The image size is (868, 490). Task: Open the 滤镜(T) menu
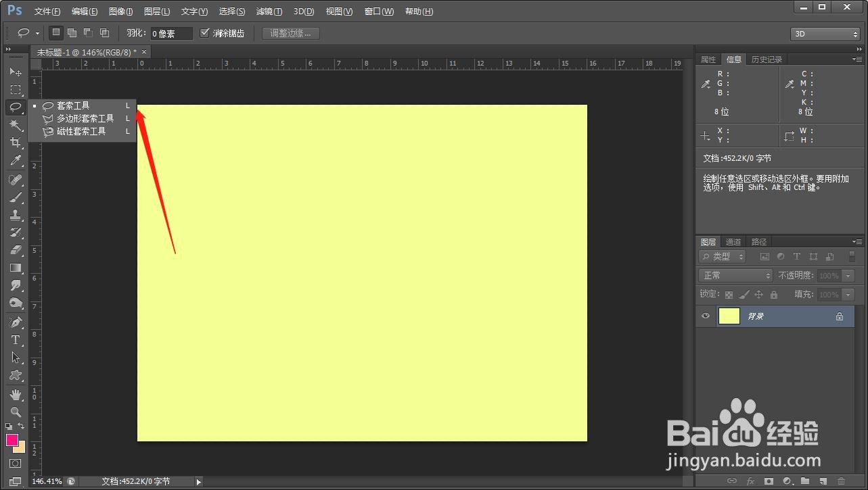pyautogui.click(x=269, y=11)
